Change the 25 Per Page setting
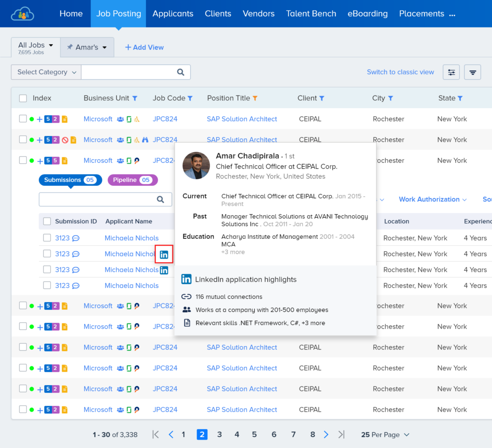Image resolution: width=492 pixels, height=448 pixels. pos(385,435)
